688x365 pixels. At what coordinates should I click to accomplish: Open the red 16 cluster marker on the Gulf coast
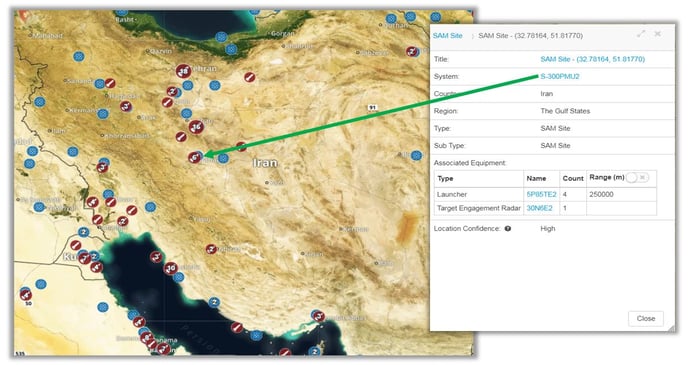tap(171, 268)
